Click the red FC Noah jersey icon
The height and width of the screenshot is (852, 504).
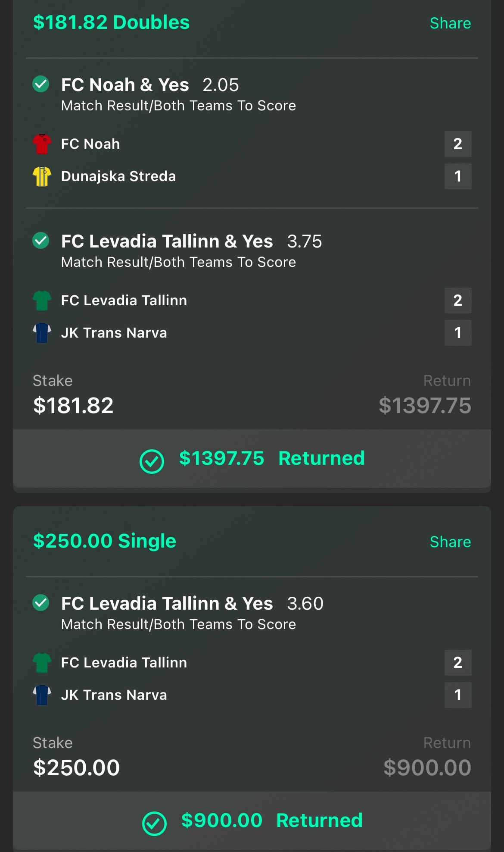point(42,144)
